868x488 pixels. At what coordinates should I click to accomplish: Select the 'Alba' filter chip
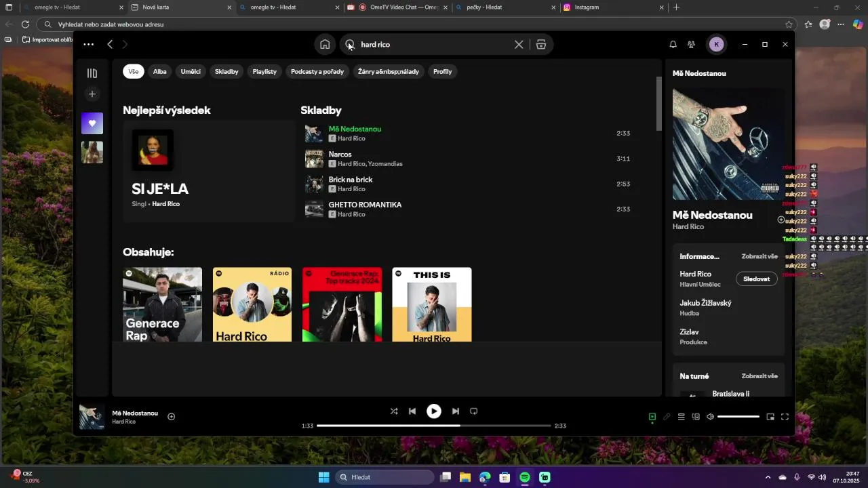coord(160,72)
